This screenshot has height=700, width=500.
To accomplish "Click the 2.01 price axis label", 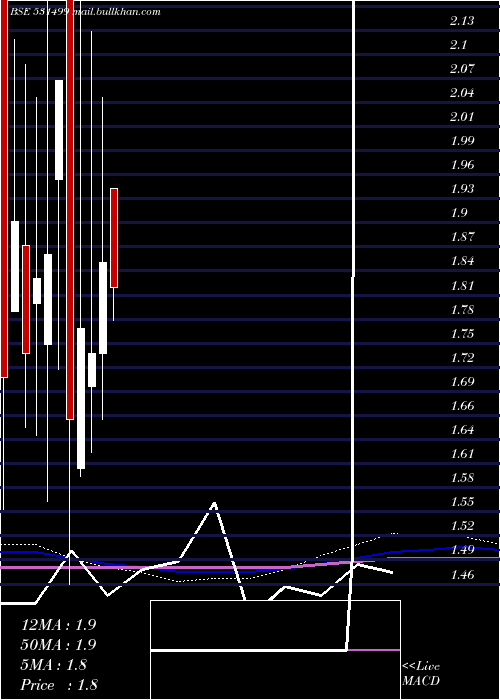I will 462,117.
